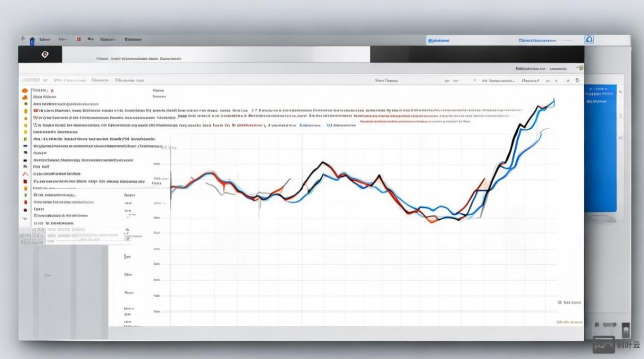The height and width of the screenshot is (359, 644).
Task: Click the small green icon at toolbar right edge
Action: 581,67
